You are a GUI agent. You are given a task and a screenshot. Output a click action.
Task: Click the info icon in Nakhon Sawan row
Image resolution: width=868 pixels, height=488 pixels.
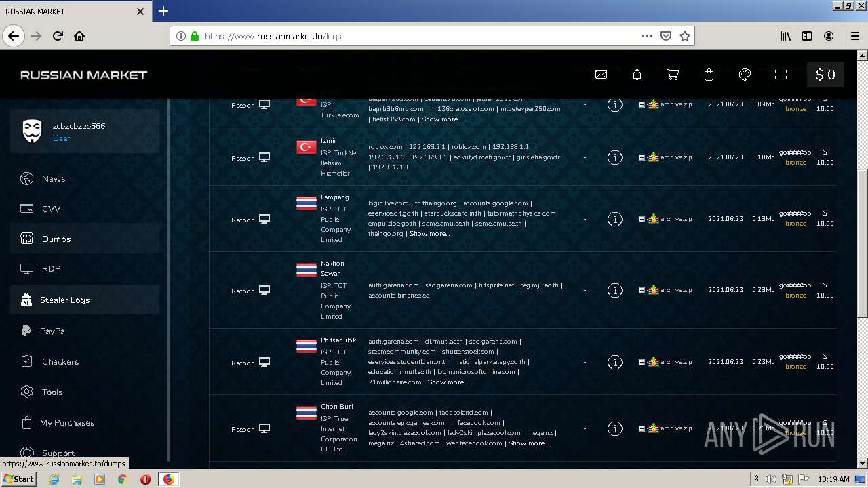click(615, 290)
